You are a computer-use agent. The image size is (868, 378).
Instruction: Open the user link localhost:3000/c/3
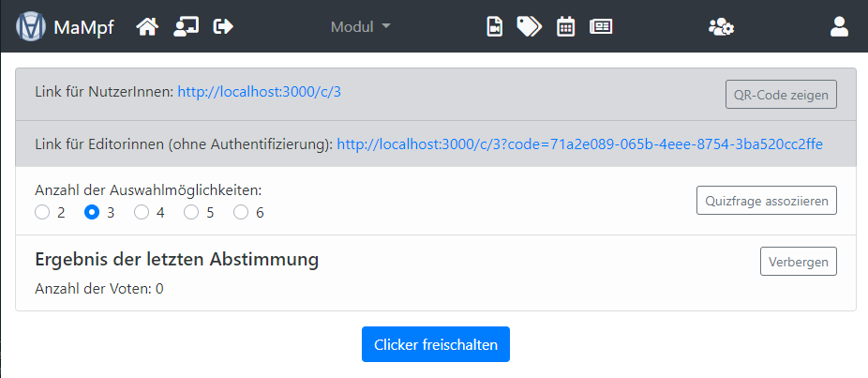point(259,92)
